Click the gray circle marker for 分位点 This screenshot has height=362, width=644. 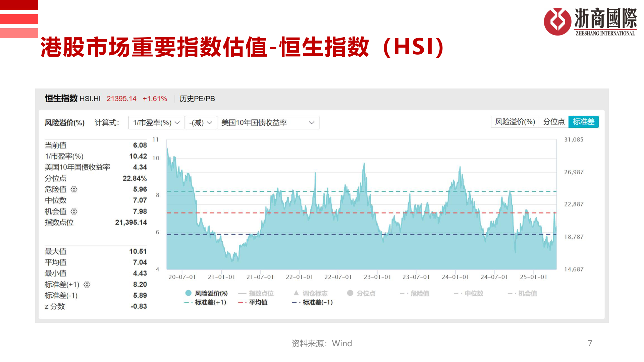(350, 293)
